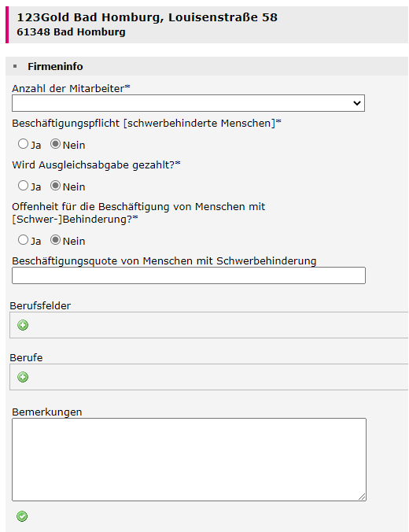This screenshot has width=409, height=532.
Task: Open the Anzahl der Mitarbeiter dropdown
Action: (188, 103)
